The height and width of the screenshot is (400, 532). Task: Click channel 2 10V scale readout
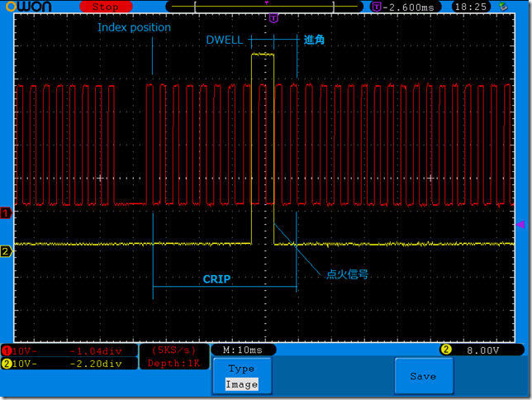point(24,364)
